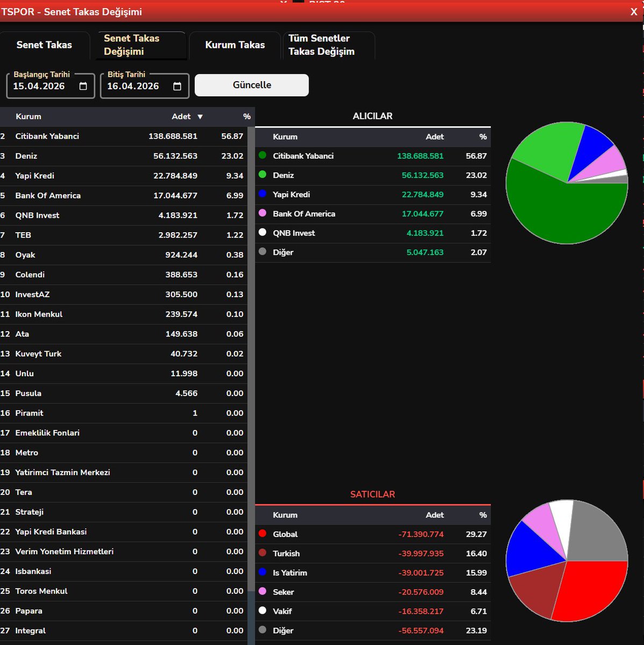The height and width of the screenshot is (645, 644).
Task: Sort main table by Adet header
Action: 181,117
